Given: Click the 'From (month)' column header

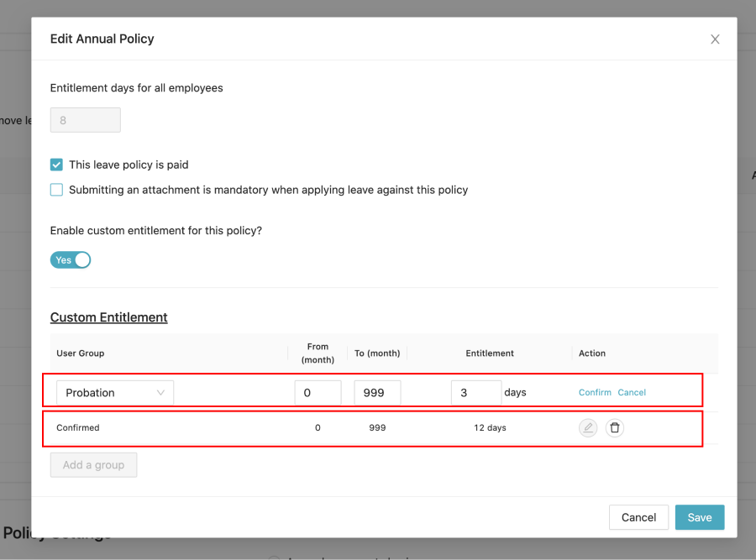Looking at the screenshot, I should coord(318,353).
